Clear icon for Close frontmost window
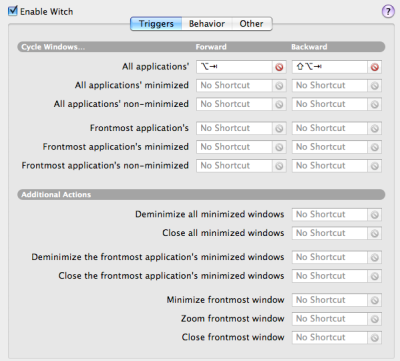The height and width of the screenshot is (361, 400). (x=375, y=337)
